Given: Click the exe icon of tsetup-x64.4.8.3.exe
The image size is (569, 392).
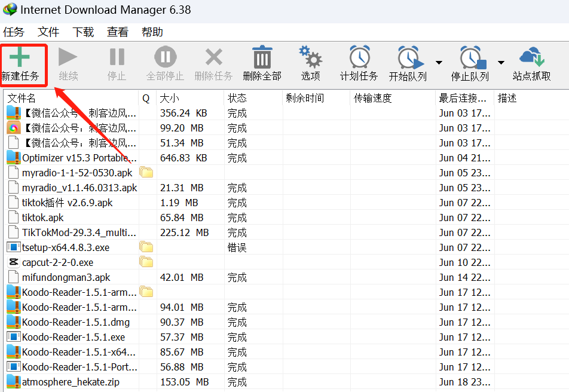Looking at the screenshot, I should [x=13, y=247].
